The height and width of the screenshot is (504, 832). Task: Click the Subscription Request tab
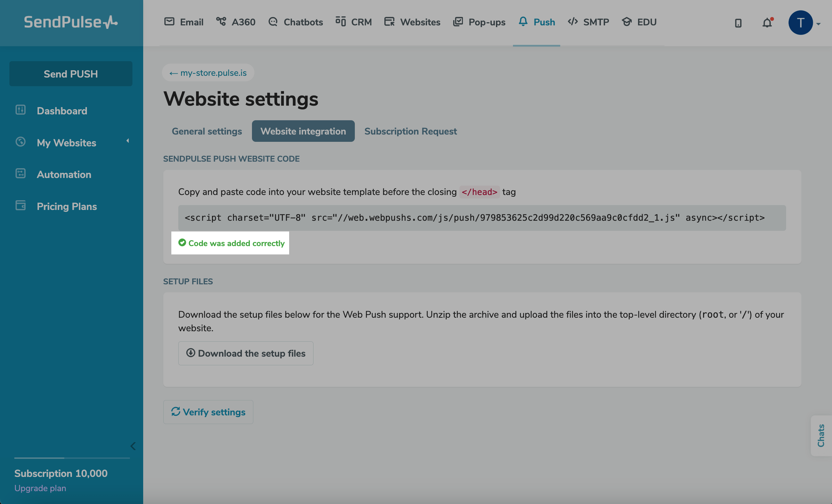pyautogui.click(x=410, y=131)
